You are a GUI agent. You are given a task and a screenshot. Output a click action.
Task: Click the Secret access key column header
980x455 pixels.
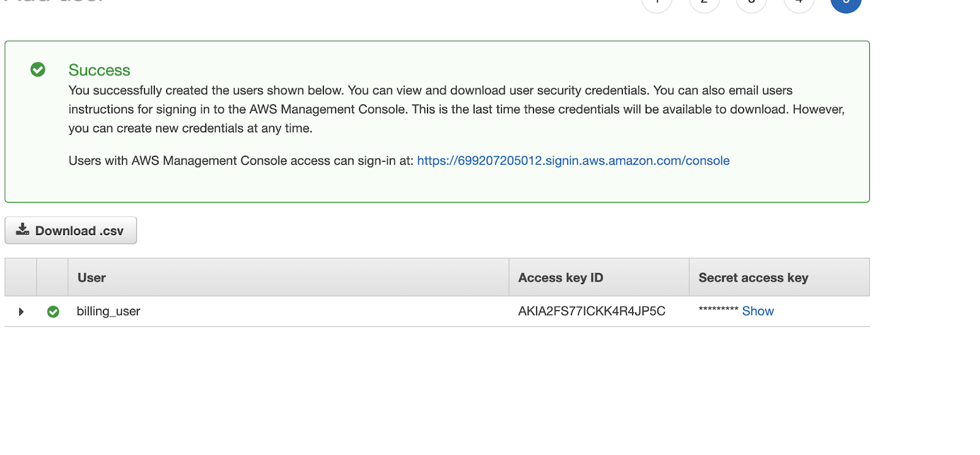[x=753, y=277]
